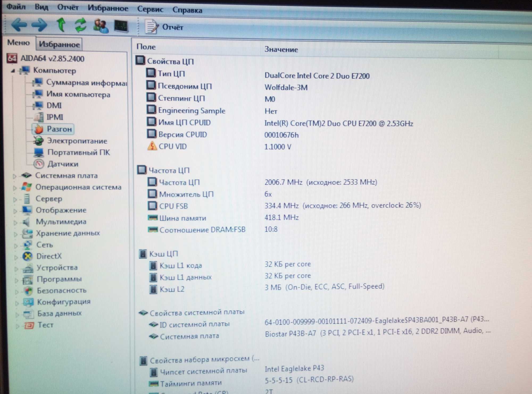Expand the Системная плата tree node
The height and width of the screenshot is (394, 532).
pos(15,176)
